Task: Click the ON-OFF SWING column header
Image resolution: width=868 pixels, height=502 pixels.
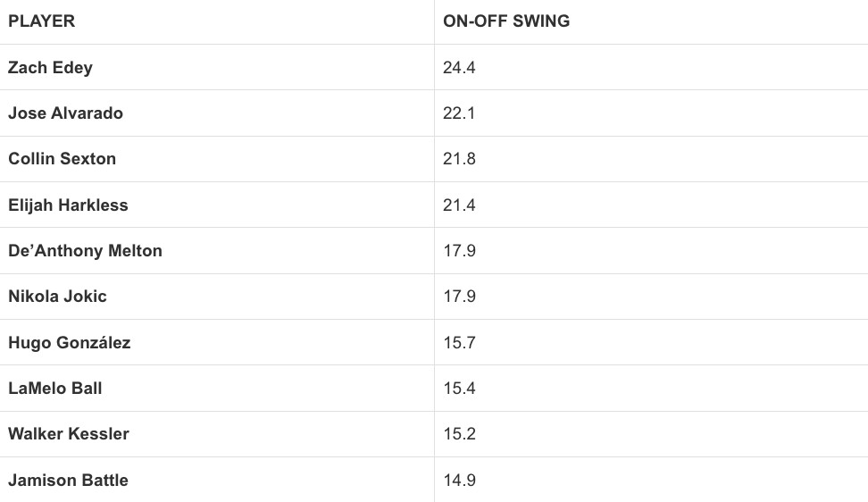Action: 506,21
